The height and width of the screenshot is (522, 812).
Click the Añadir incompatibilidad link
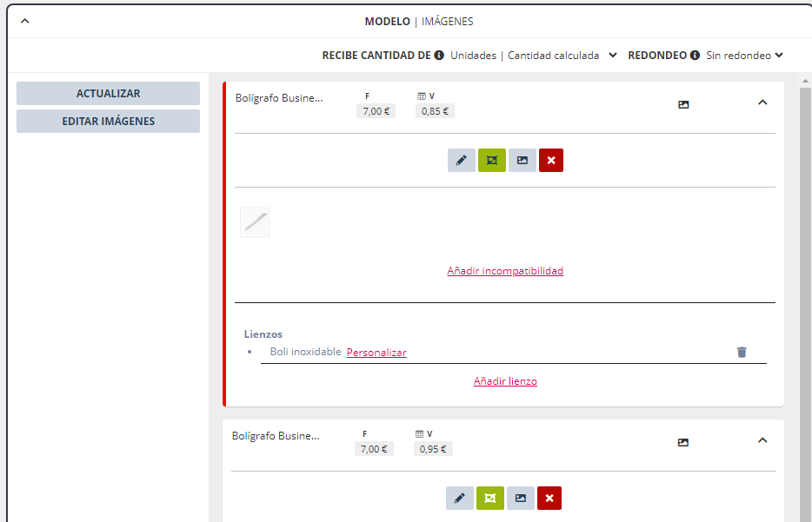pos(505,271)
